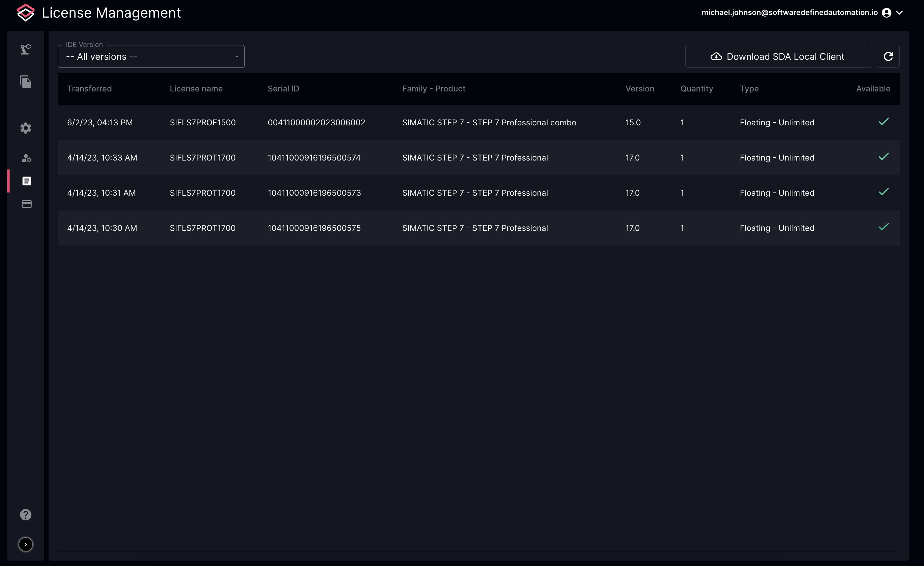The image size is (924, 566).
Task: Click the app logo in header
Action: 26,13
